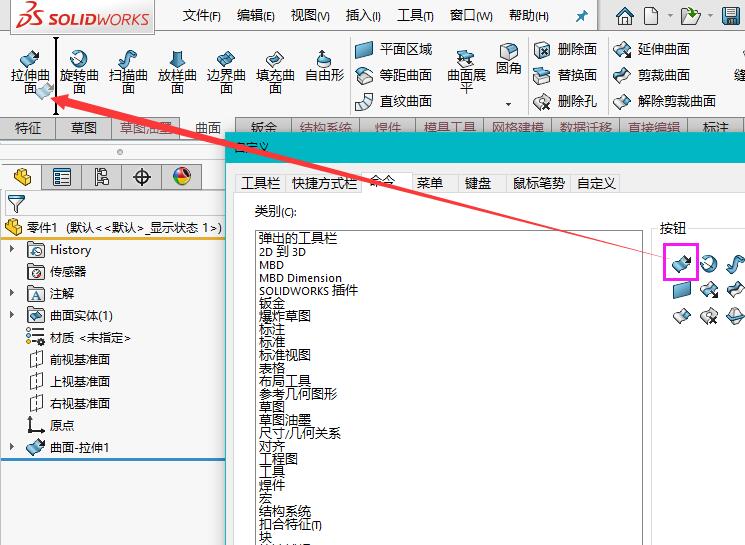
Task: Click the Planar Surface (平面区域) command
Action: [393, 49]
